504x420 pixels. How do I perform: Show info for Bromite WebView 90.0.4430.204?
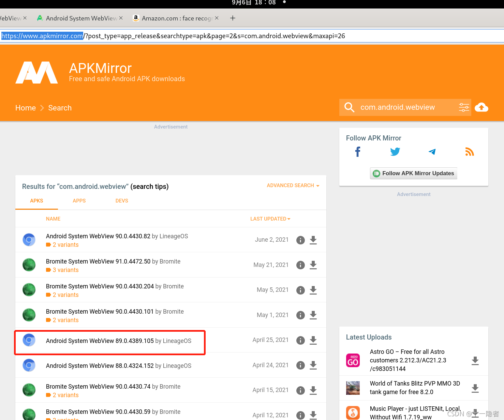[300, 290]
